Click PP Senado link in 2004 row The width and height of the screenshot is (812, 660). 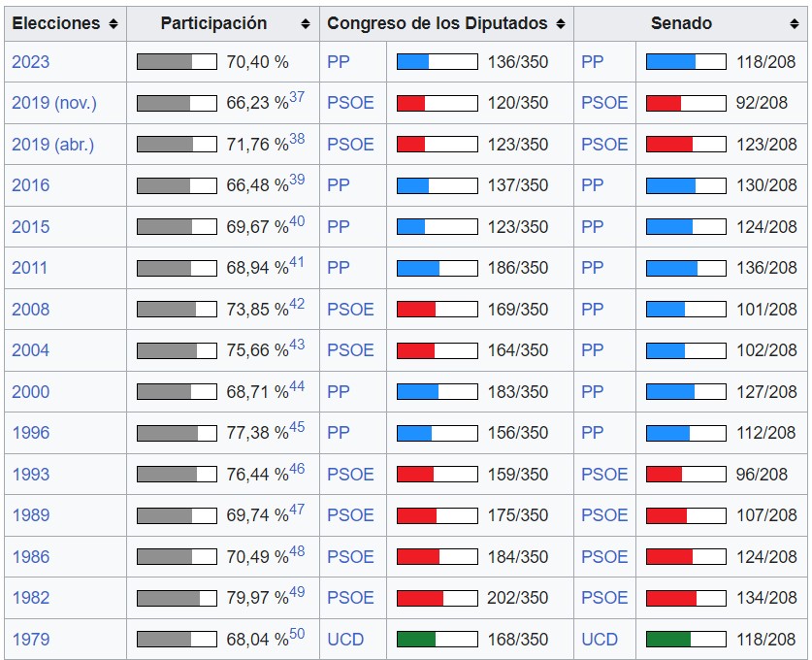[x=592, y=350]
